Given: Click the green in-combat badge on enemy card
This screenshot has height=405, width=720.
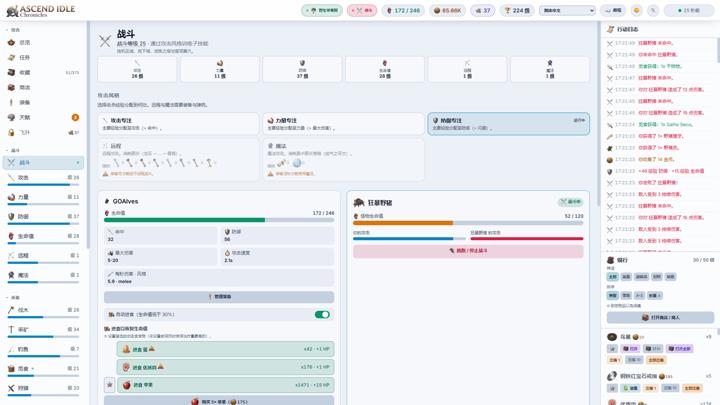Looking at the screenshot, I should (571, 202).
